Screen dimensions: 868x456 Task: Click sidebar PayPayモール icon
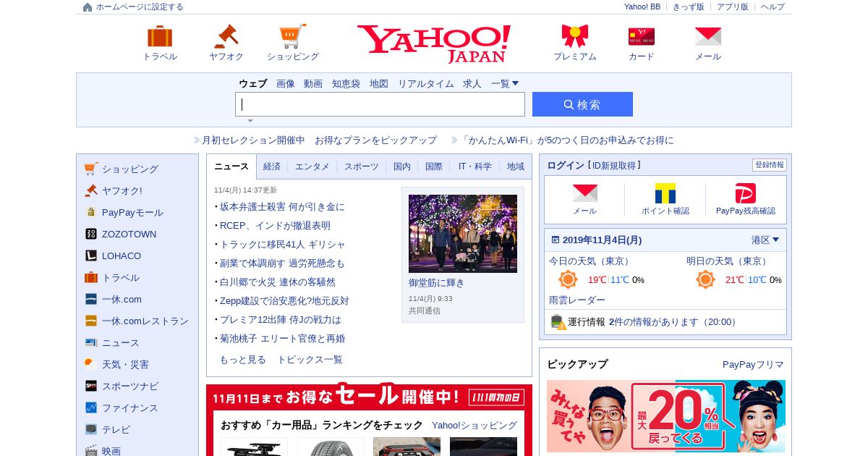90,212
